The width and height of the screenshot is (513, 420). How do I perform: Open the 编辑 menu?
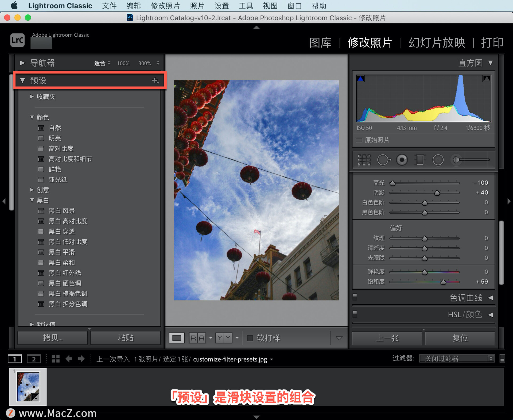[x=134, y=6]
